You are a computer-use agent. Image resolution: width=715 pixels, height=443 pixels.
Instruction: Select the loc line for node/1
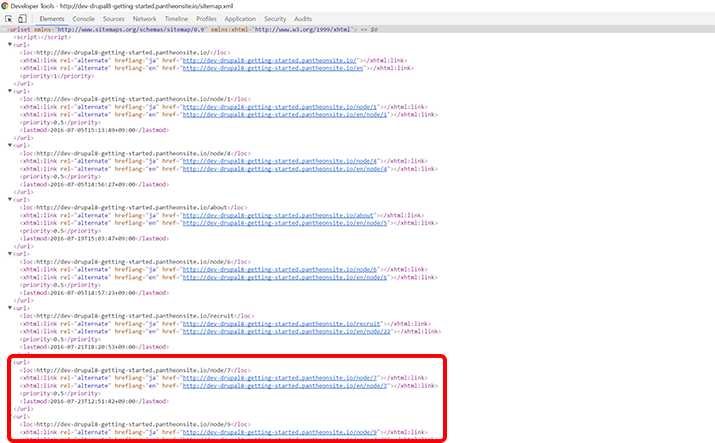[135, 99]
